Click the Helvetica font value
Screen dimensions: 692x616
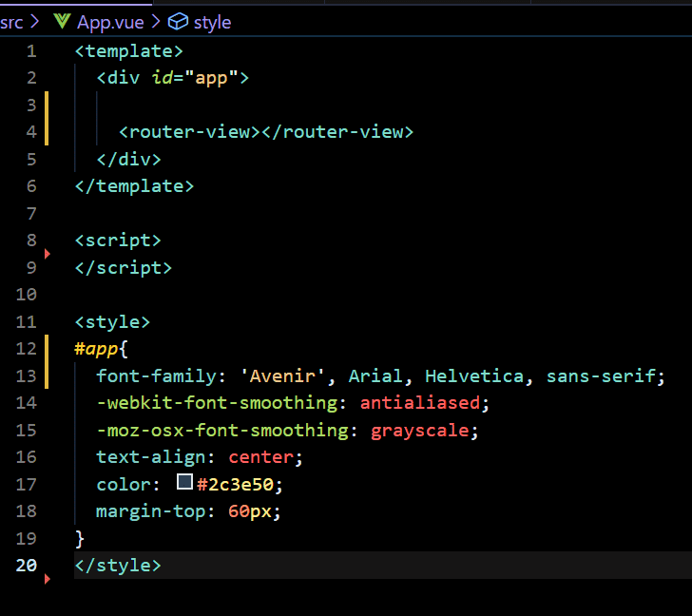click(474, 375)
